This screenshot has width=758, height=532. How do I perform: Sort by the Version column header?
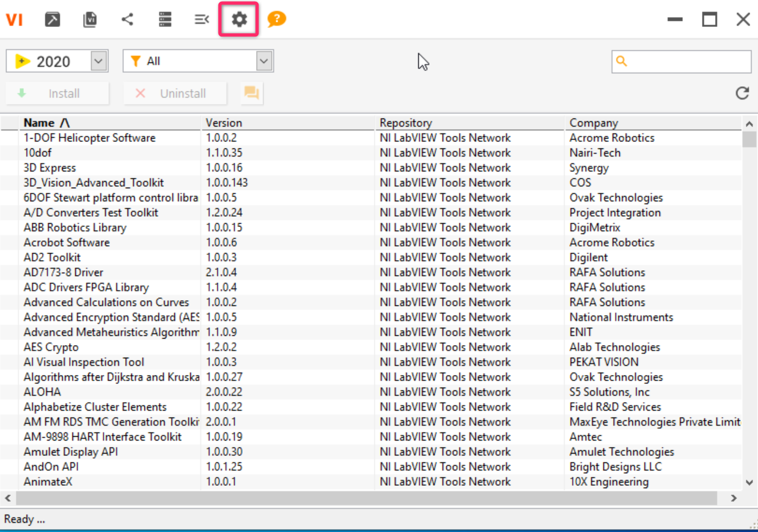pos(288,123)
